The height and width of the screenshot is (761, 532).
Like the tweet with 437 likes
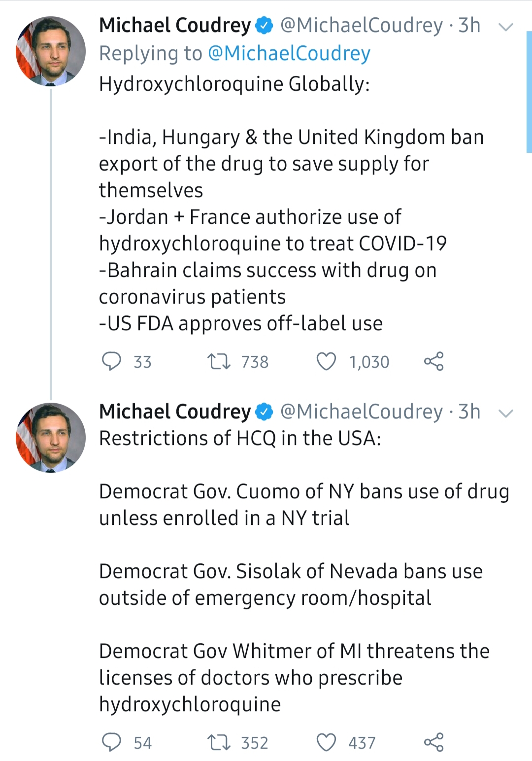click(326, 742)
